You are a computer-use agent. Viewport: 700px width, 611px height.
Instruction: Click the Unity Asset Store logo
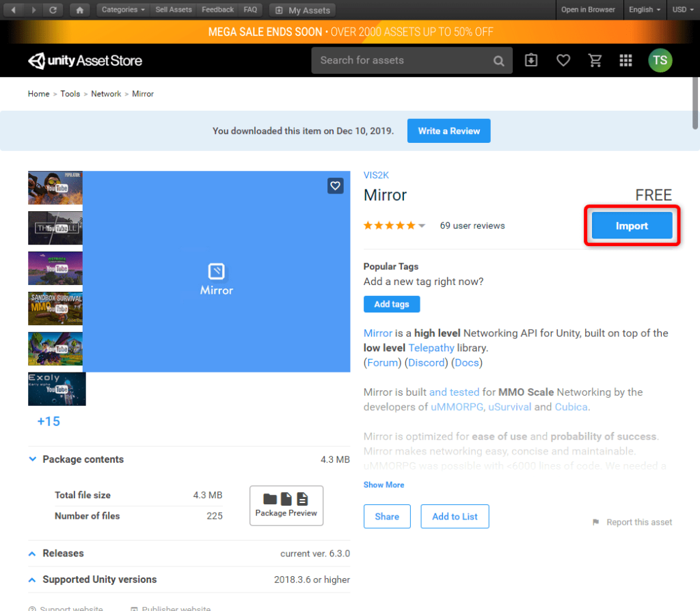tap(85, 60)
